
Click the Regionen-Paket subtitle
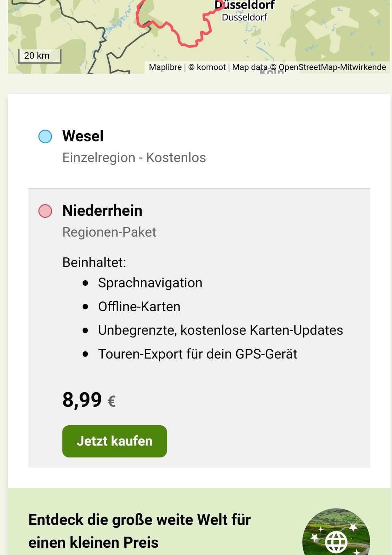click(109, 232)
